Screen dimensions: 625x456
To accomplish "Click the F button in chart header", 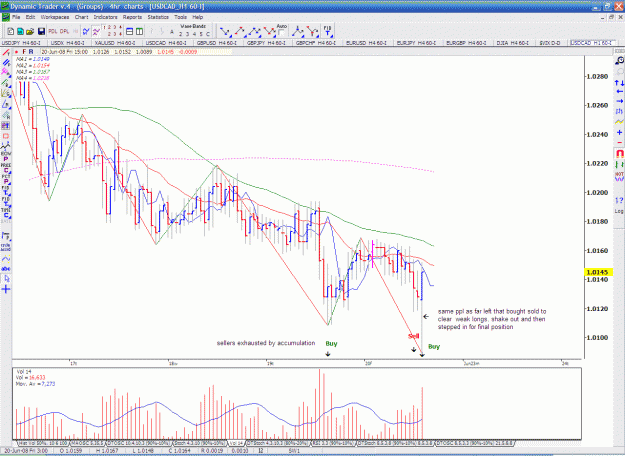I will click(x=24, y=52).
